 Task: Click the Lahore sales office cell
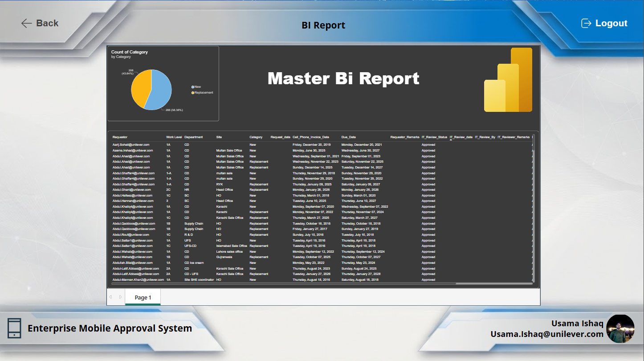pyautogui.click(x=229, y=252)
